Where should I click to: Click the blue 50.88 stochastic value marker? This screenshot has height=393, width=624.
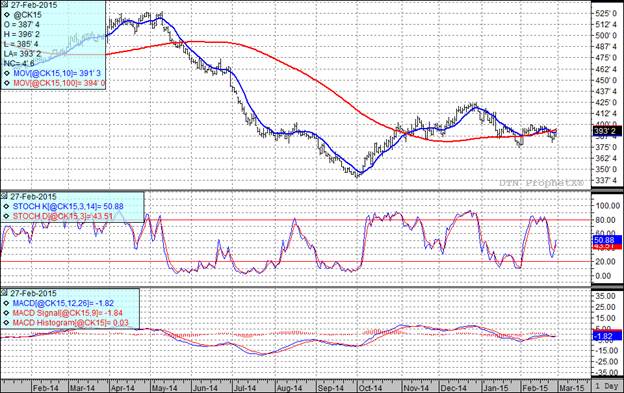click(x=607, y=240)
